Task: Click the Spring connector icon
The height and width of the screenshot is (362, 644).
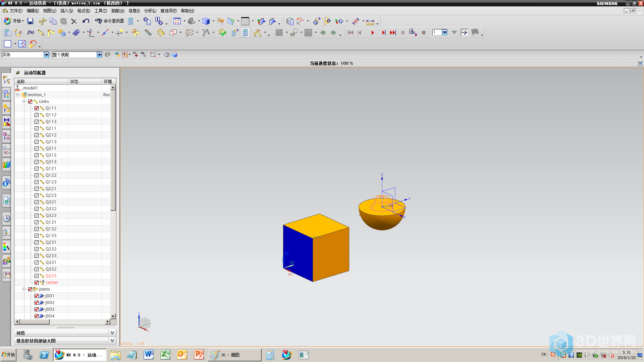Action: coord(76,33)
